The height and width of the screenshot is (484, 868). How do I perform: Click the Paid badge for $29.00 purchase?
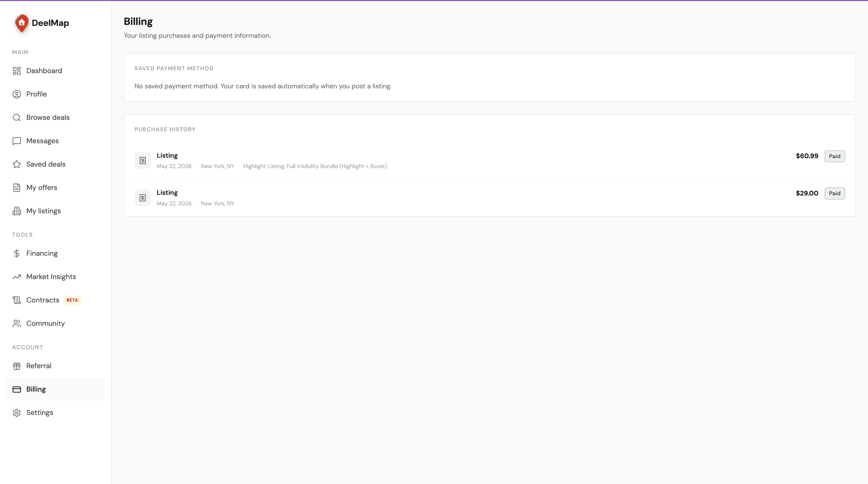[834, 193]
